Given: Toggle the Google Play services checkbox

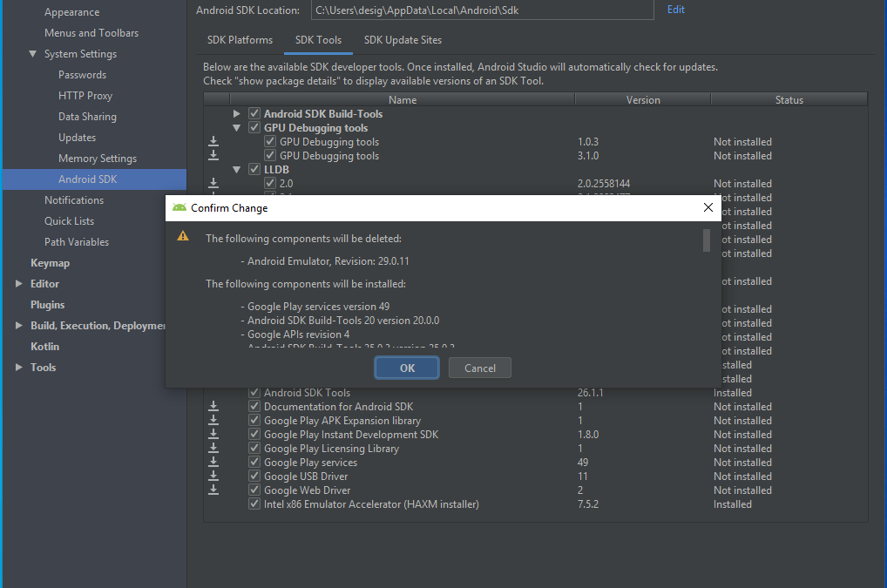Looking at the screenshot, I should (x=254, y=462).
